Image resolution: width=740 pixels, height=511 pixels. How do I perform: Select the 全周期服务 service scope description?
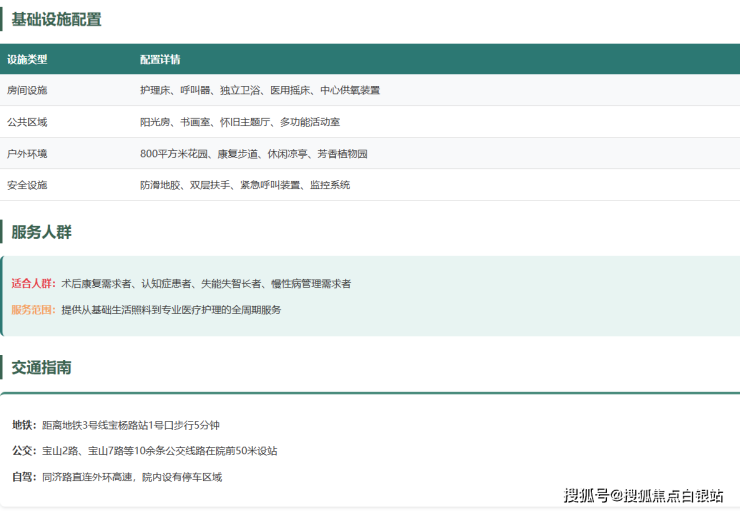[x=171, y=310]
